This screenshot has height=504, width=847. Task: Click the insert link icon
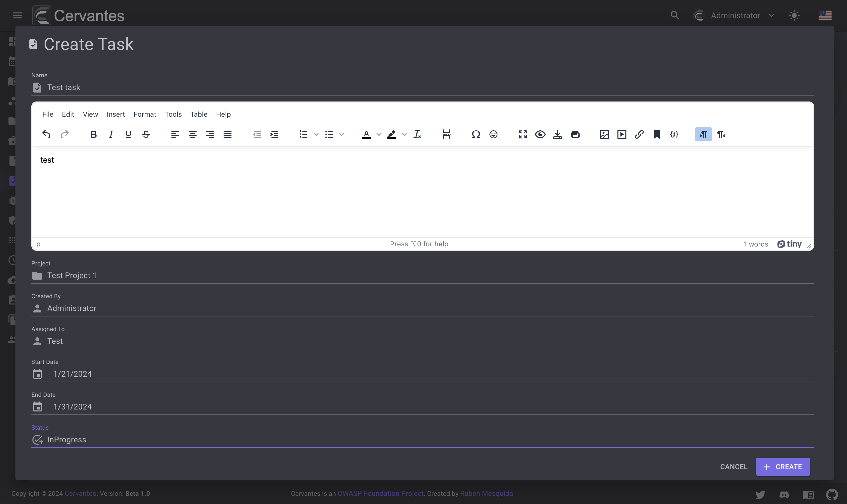(639, 134)
